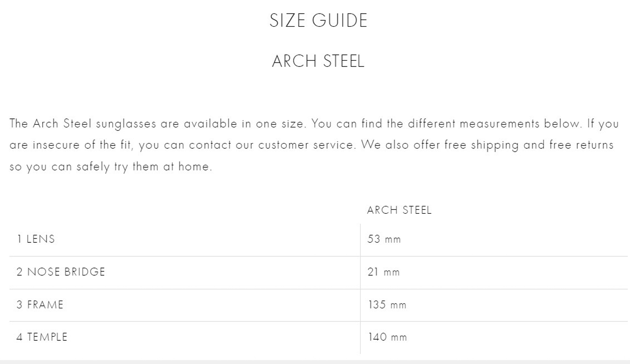
Task: Click the 135 mm frame value
Action: click(387, 305)
